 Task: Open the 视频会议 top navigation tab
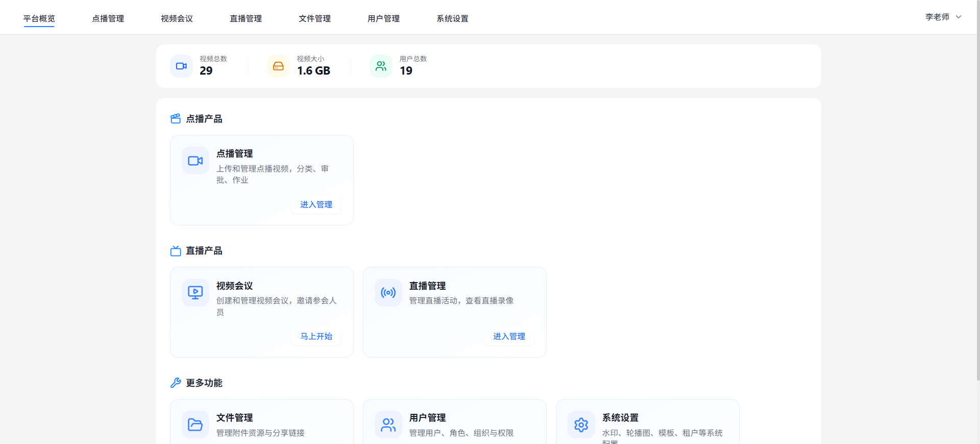177,18
